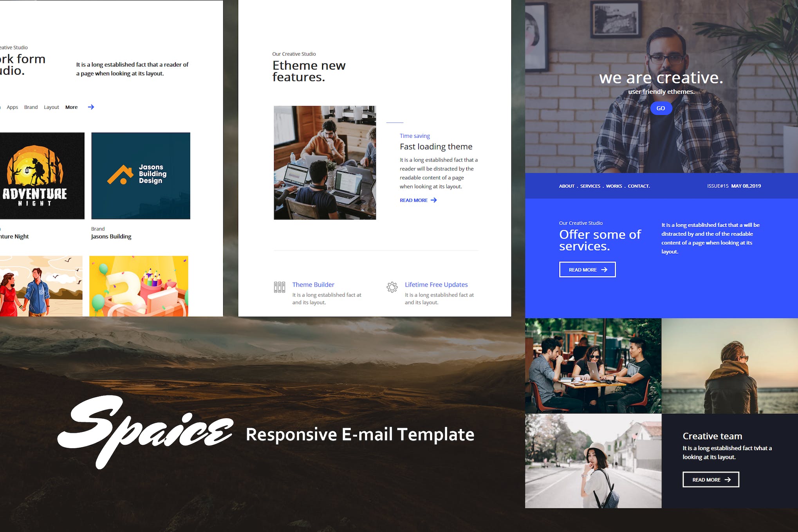
Task: Click the blue arrow next to More
Action: tap(91, 107)
